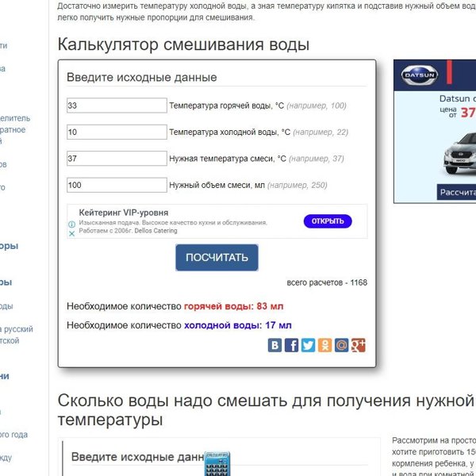The width and height of the screenshot is (476, 476).
Task: Share on Odnoklassniki with the orange icon
Action: point(325,345)
